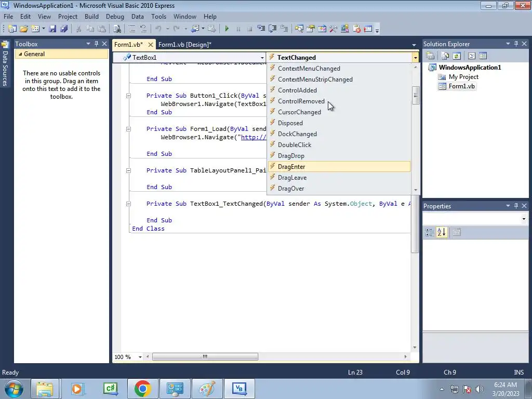This screenshot has width=532, height=399.
Task: Click the code editor vertical scrollbar thumb
Action: click(x=415, y=224)
